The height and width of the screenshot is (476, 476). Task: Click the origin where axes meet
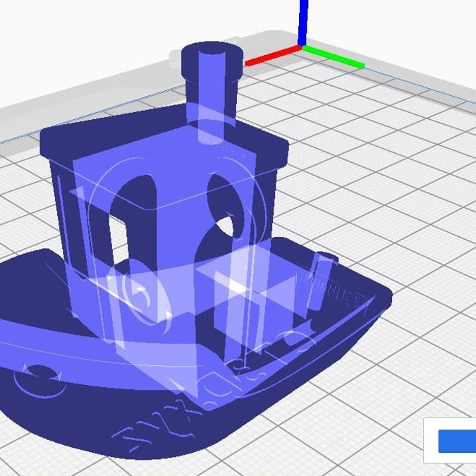[303, 47]
